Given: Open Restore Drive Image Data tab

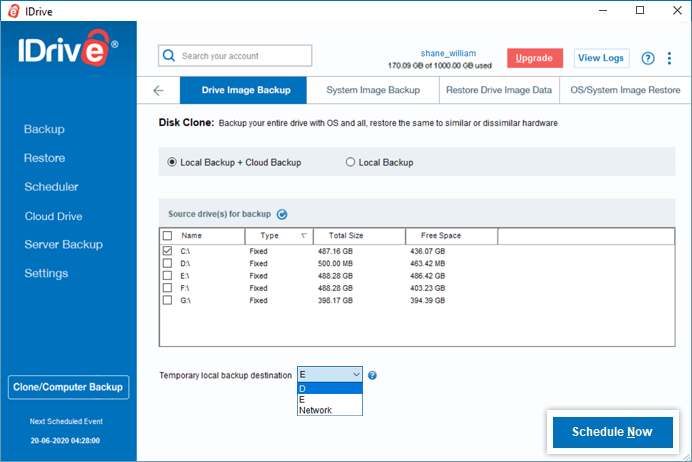Looking at the screenshot, I should point(499,90).
